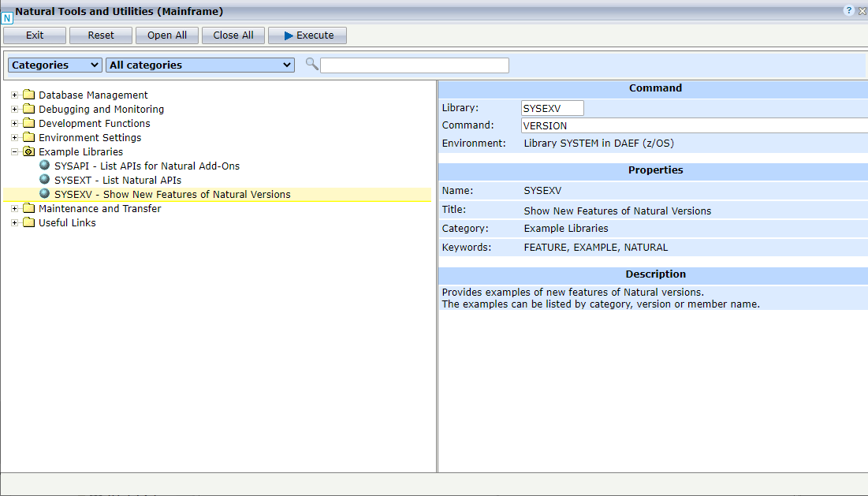Screen dimensions: 868x496
Task: Click the Open All button
Action: click(166, 35)
